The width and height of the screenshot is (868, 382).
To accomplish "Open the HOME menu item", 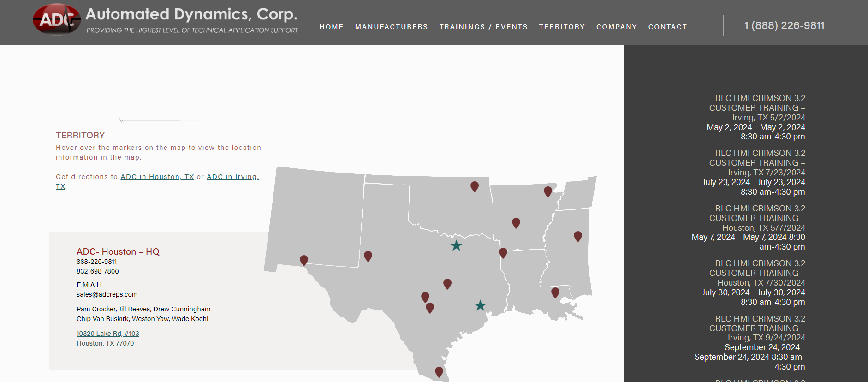I will (x=331, y=27).
